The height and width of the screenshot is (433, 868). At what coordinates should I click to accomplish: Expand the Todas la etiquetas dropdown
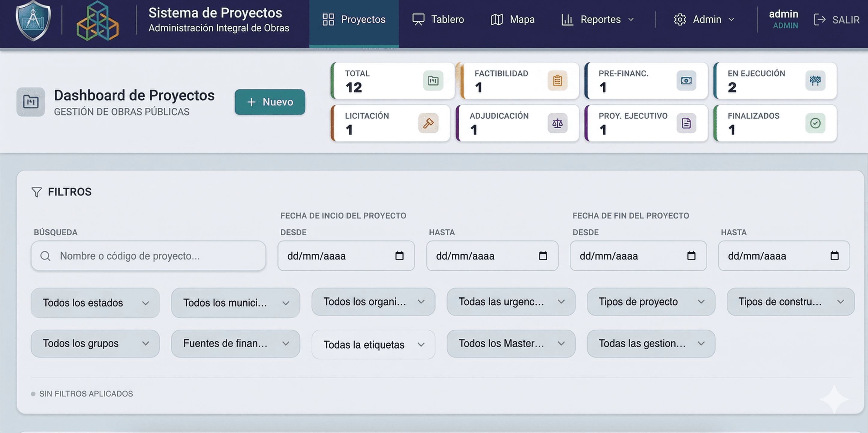373,344
